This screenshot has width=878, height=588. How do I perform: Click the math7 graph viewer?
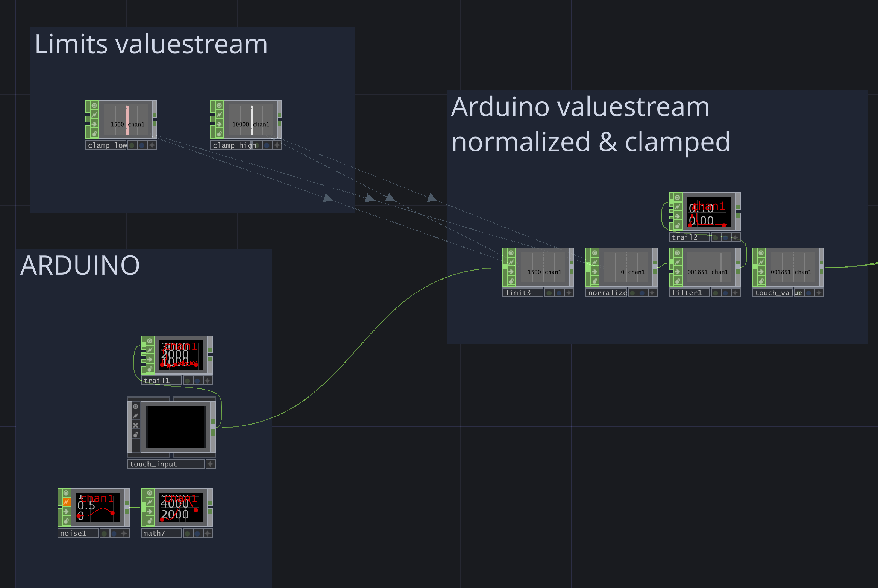tap(181, 507)
